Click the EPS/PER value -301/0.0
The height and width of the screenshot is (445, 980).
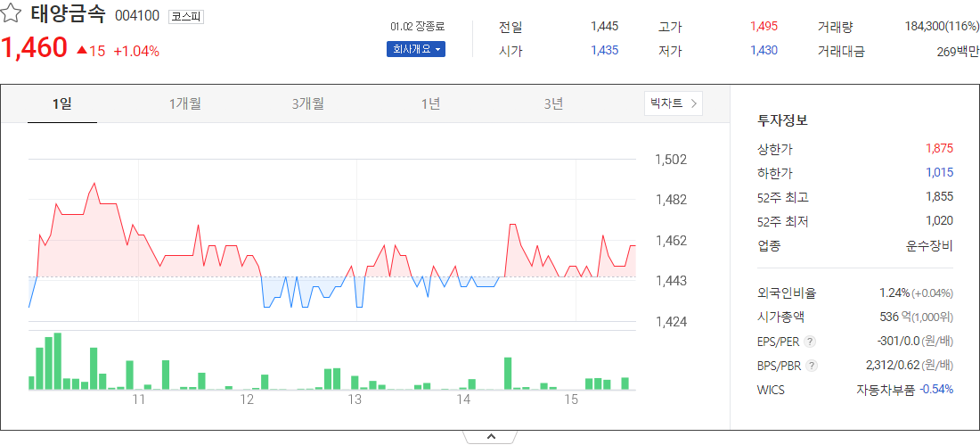pyautogui.click(x=900, y=341)
